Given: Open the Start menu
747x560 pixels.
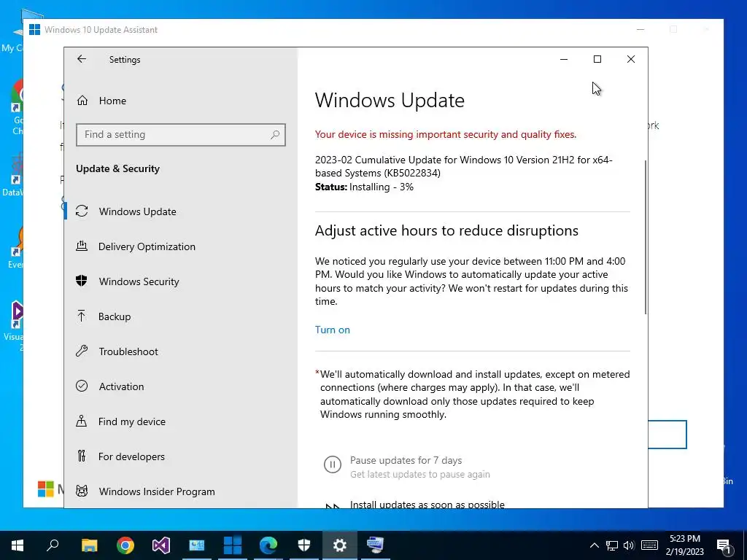Looking at the screenshot, I should pos(18,545).
